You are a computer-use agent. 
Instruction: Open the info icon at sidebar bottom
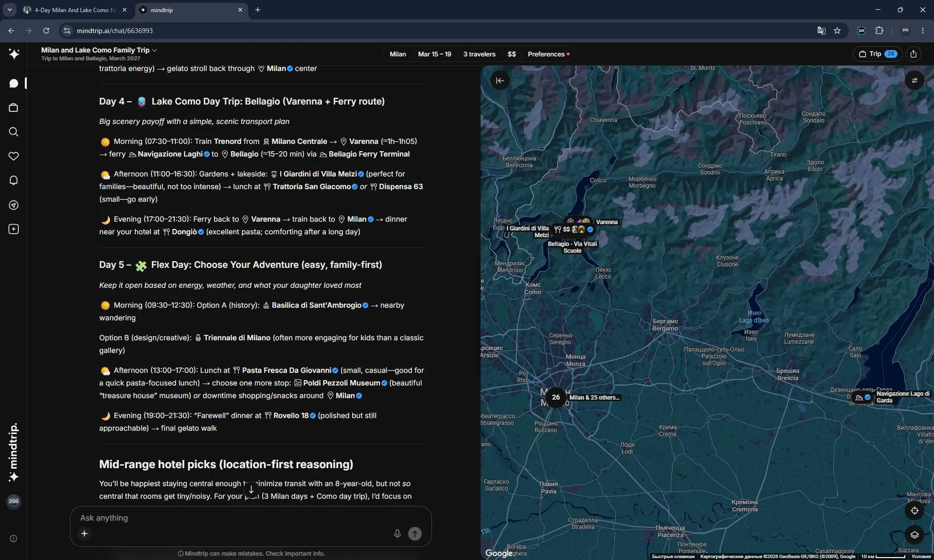pyautogui.click(x=14, y=538)
